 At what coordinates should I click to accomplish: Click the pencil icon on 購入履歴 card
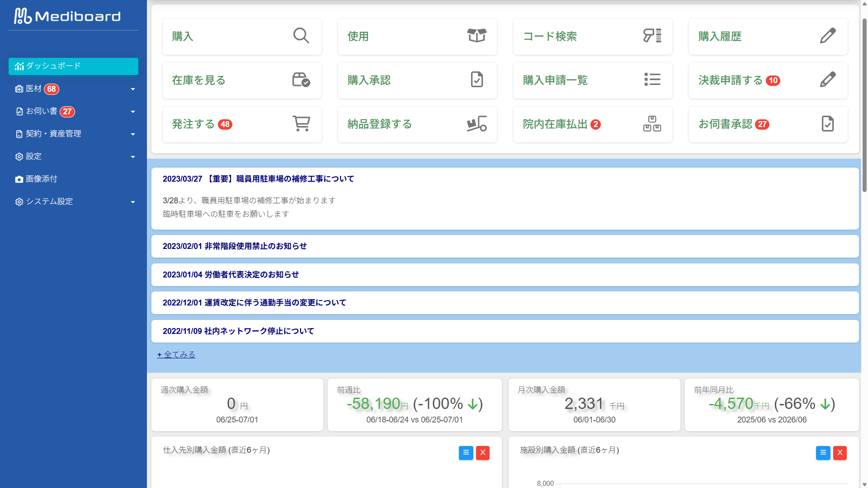[x=828, y=36]
